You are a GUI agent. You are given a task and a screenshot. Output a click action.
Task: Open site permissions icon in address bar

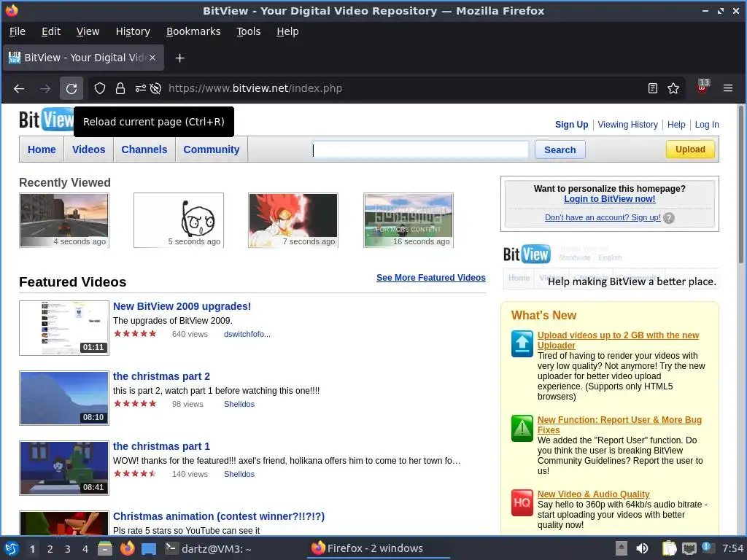point(141,88)
